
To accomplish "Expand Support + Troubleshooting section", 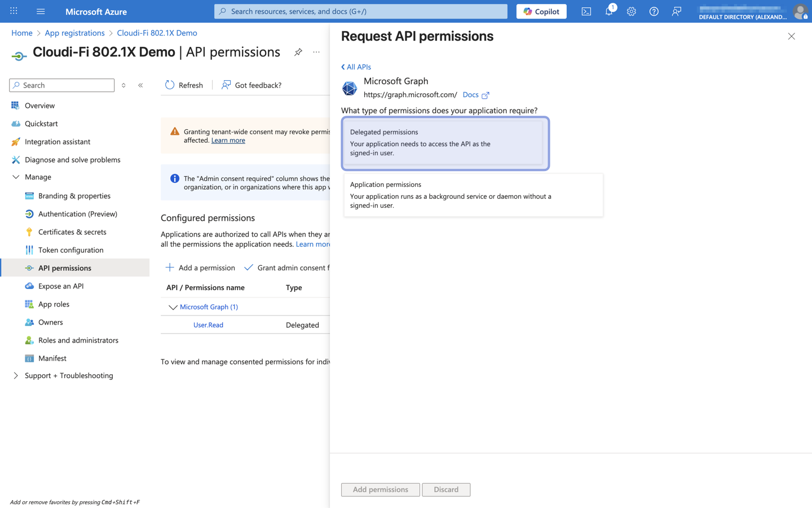I will [16, 376].
